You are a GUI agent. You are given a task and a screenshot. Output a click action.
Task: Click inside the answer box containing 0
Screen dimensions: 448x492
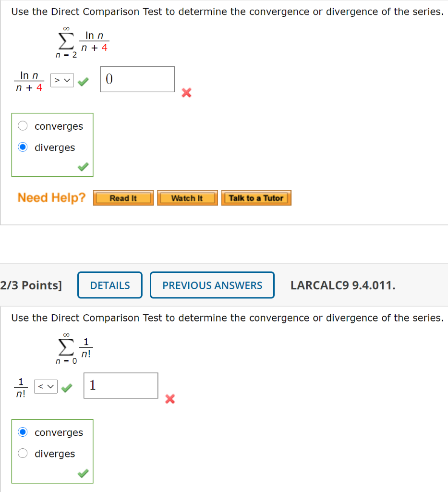tap(136, 79)
